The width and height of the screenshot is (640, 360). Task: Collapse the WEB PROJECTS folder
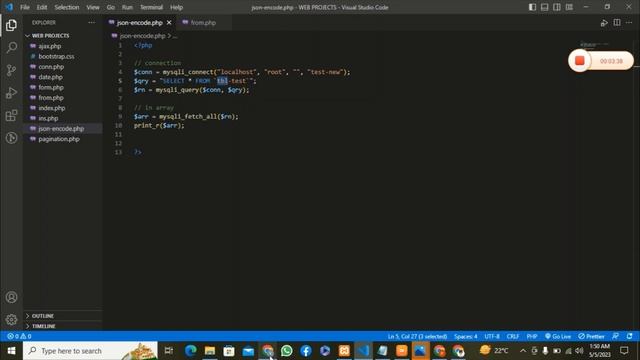tap(62, 36)
